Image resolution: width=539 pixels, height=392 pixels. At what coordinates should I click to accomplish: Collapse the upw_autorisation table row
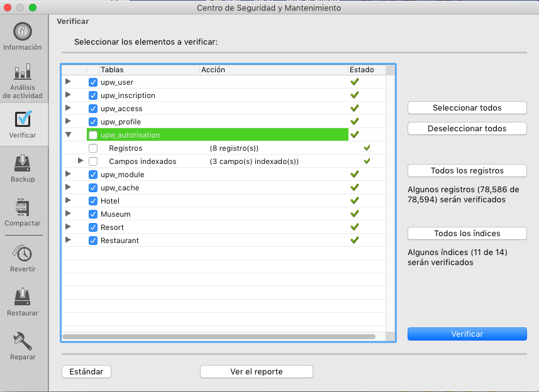click(x=69, y=134)
